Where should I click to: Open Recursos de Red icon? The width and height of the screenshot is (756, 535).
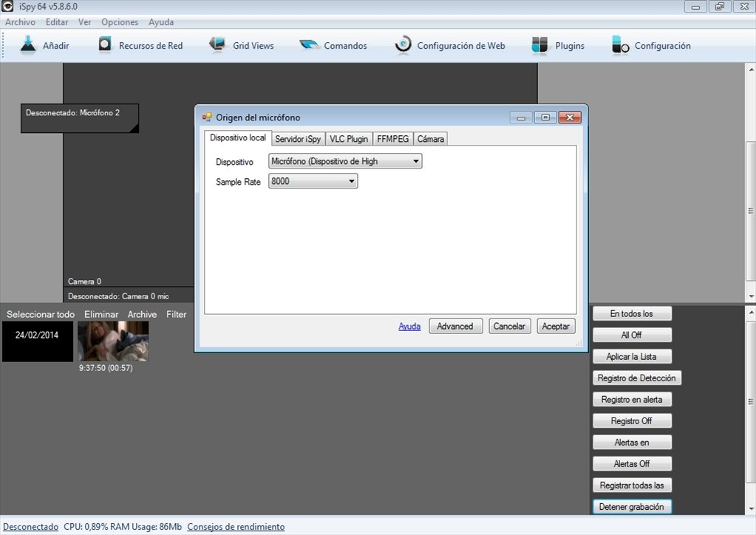[105, 45]
